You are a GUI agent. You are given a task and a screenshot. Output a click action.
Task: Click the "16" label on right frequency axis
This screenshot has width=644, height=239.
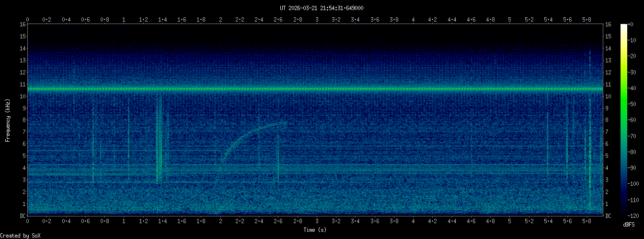coord(609,24)
